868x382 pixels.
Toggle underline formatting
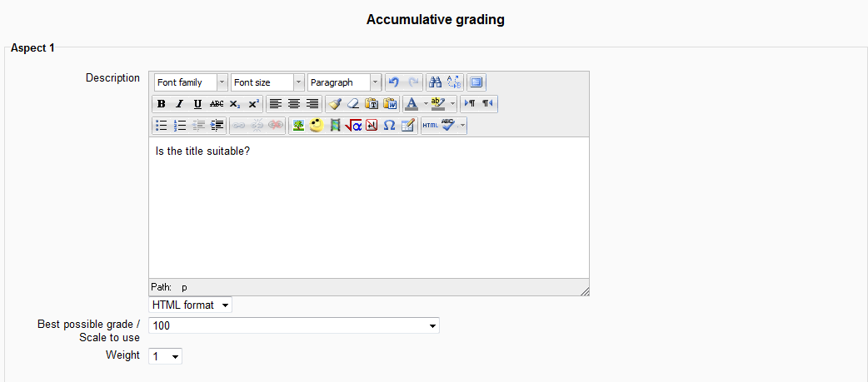click(x=197, y=104)
